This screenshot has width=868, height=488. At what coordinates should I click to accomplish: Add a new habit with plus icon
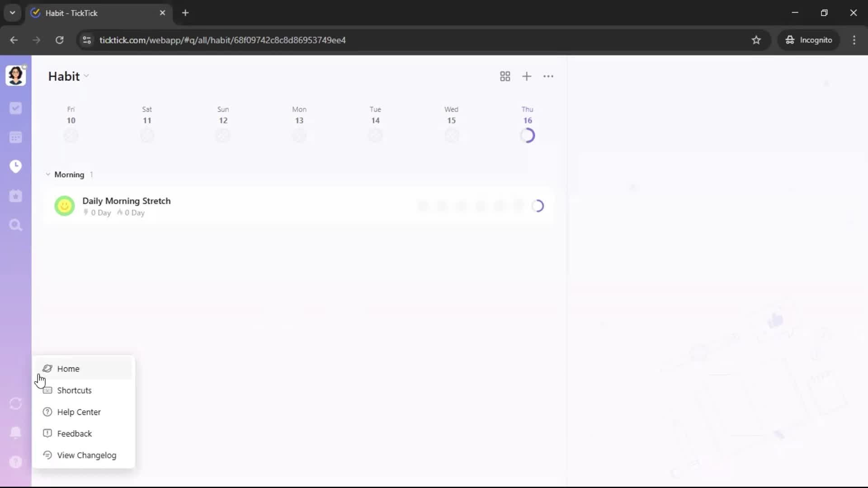(527, 76)
